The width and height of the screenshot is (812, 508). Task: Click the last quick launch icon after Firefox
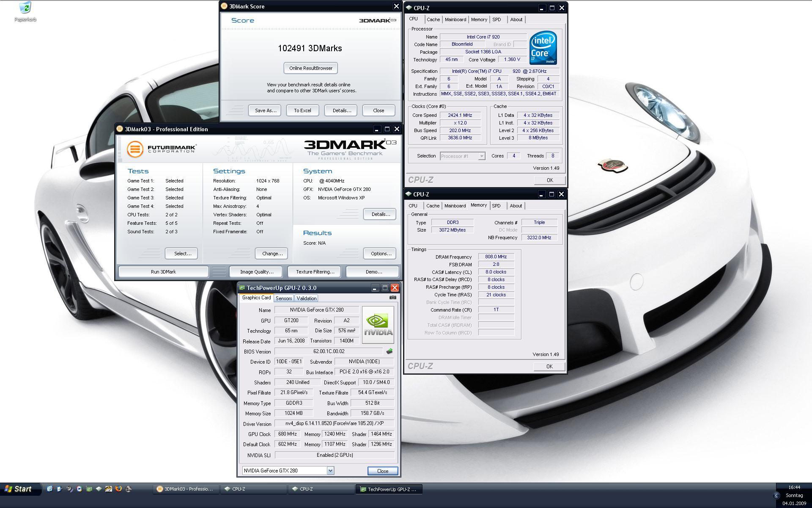pyautogui.click(x=128, y=489)
